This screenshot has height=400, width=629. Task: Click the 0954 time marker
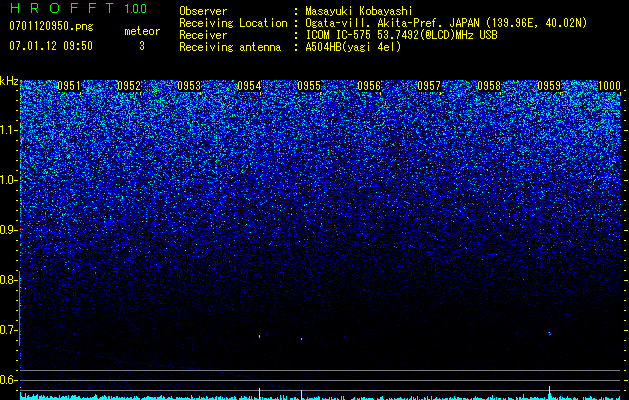[249, 86]
